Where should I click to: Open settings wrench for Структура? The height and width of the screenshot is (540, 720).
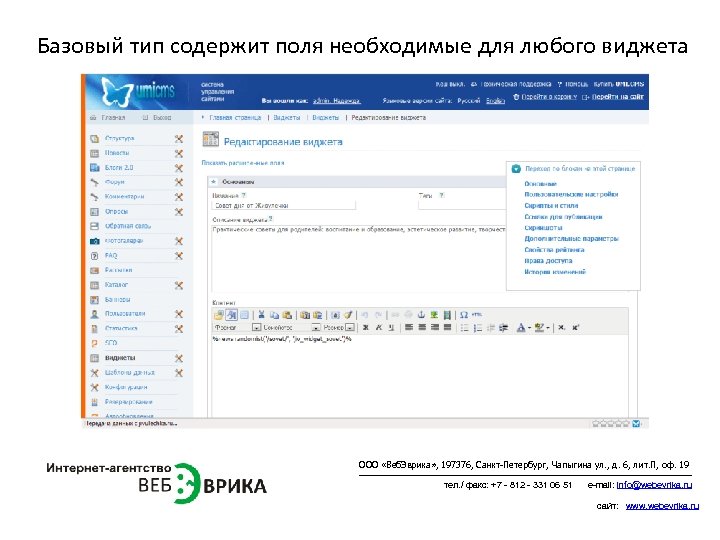pos(179,139)
